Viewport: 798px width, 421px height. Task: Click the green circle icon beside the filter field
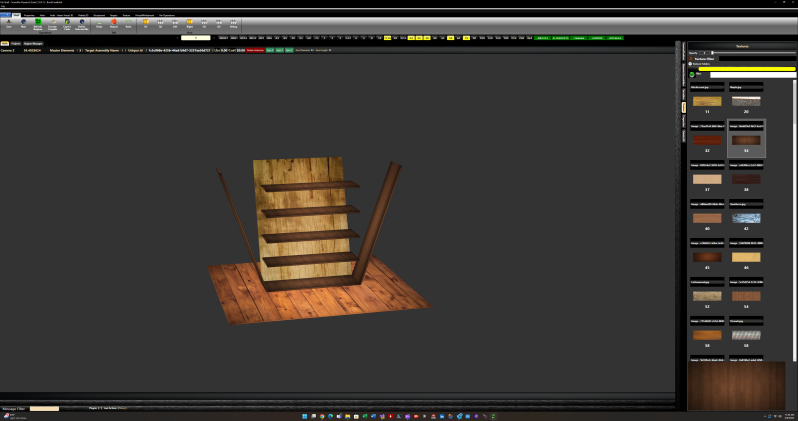(692, 74)
